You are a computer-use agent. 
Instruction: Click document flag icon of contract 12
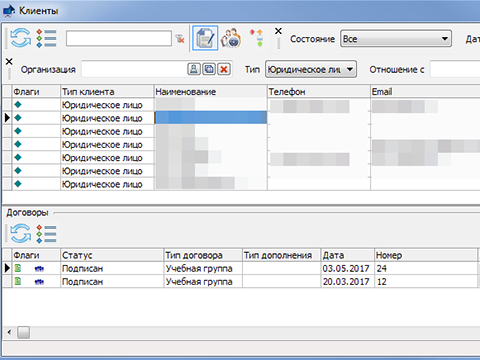[x=18, y=281]
